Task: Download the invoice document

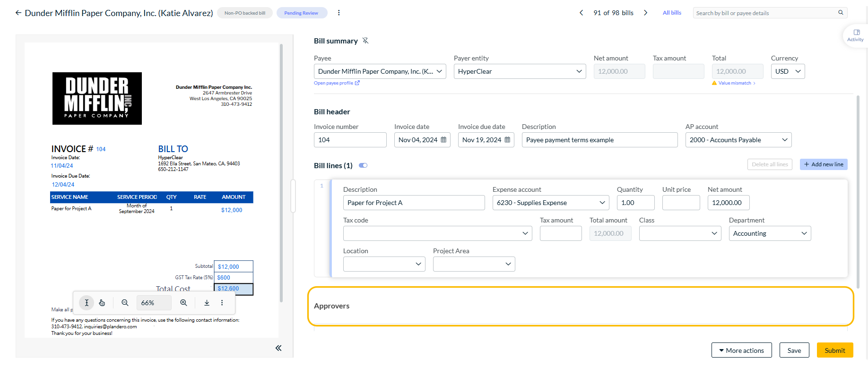Action: click(207, 303)
